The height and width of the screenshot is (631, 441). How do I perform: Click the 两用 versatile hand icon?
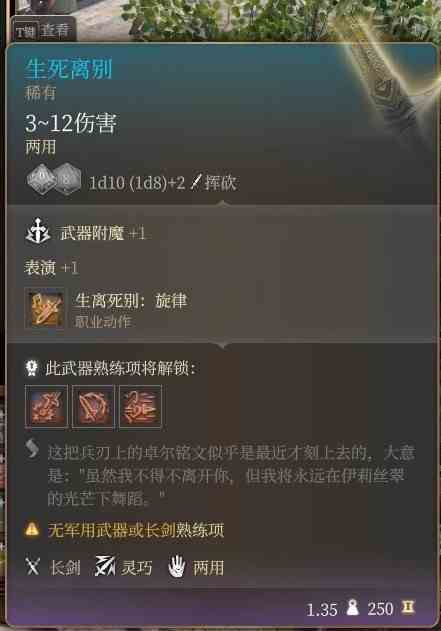[177, 567]
